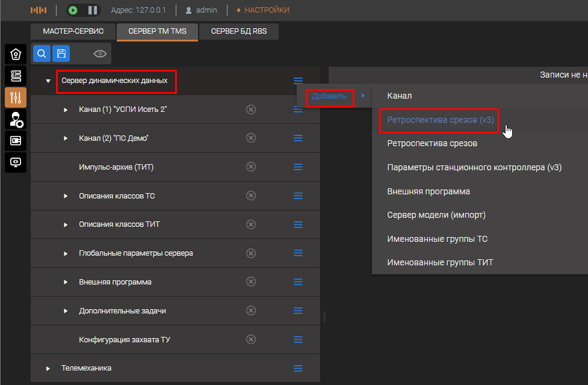Image resolution: width=588 pixels, height=385 pixels.
Task: Expand the Телемеханика tree node
Action: tap(48, 368)
